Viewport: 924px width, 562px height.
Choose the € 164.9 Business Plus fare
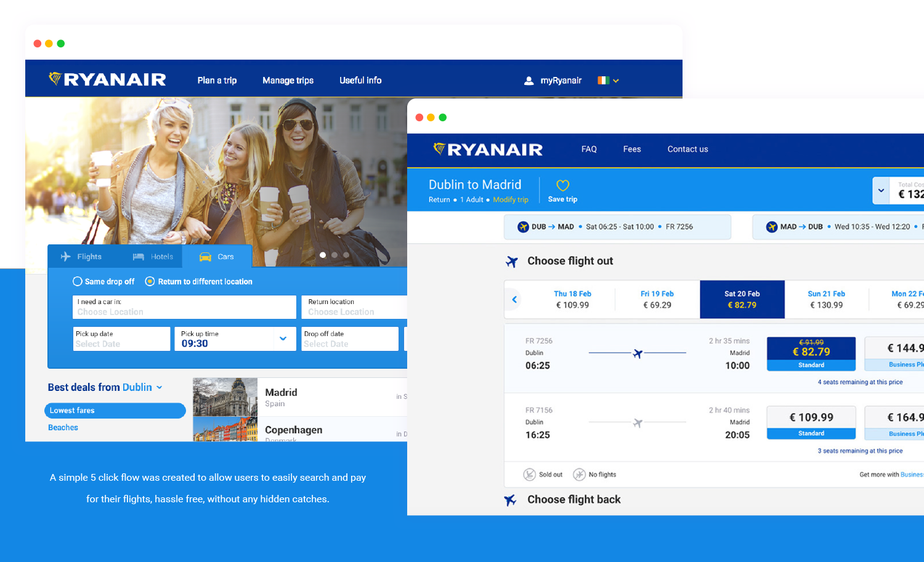[894, 423]
